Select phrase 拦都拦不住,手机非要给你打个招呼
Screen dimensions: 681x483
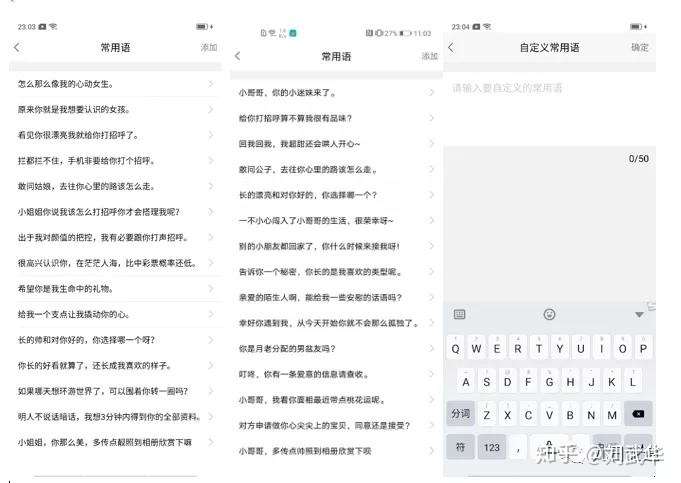point(86,161)
